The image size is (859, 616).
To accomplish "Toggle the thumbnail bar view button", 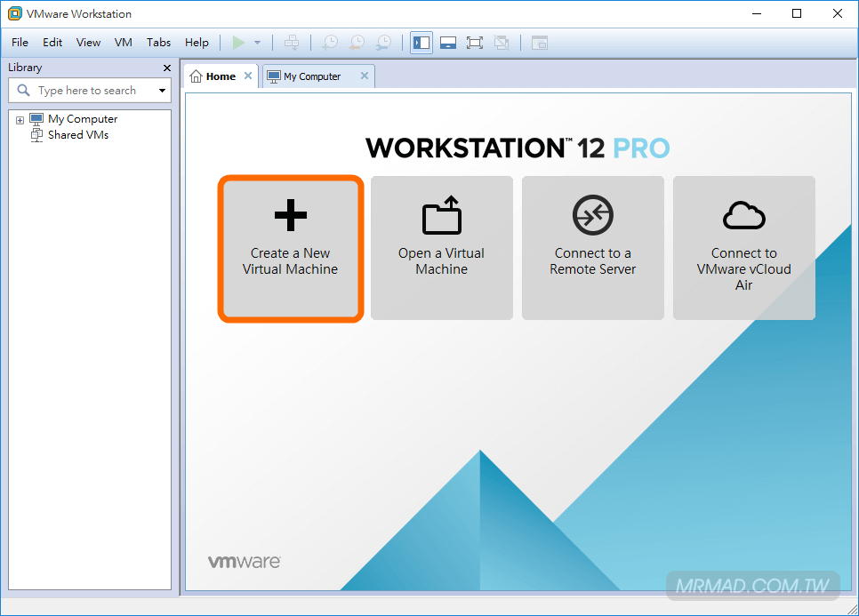I will (448, 43).
